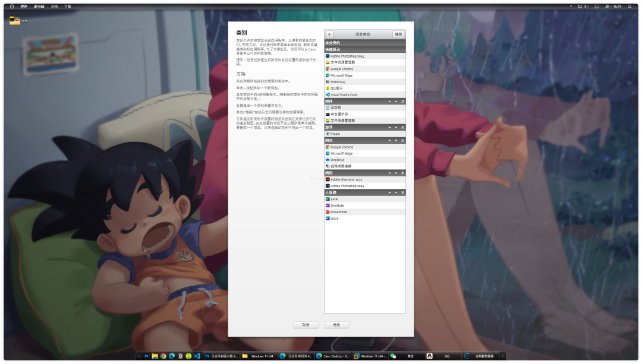Open the 文档 menu in the top bar
642x364 pixels.
click(x=55, y=7)
